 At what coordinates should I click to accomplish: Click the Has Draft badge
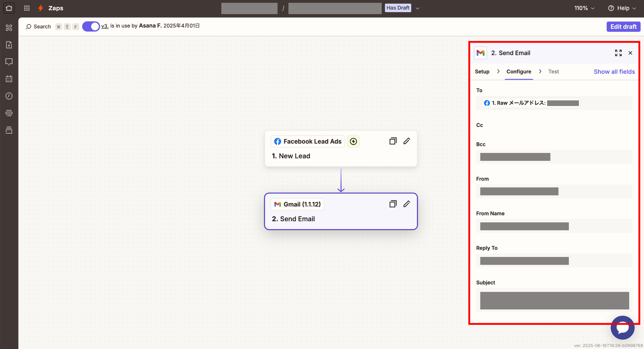(398, 8)
